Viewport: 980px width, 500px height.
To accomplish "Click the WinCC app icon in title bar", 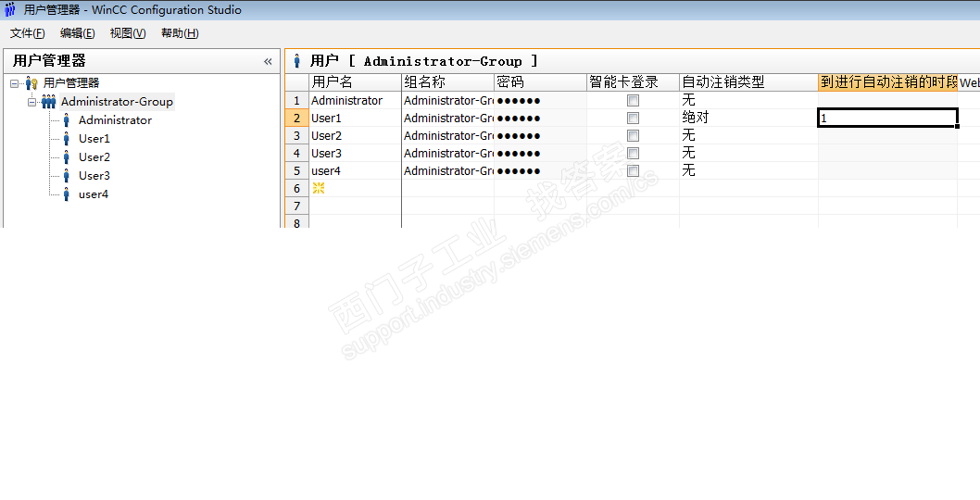I will tap(10, 9).
